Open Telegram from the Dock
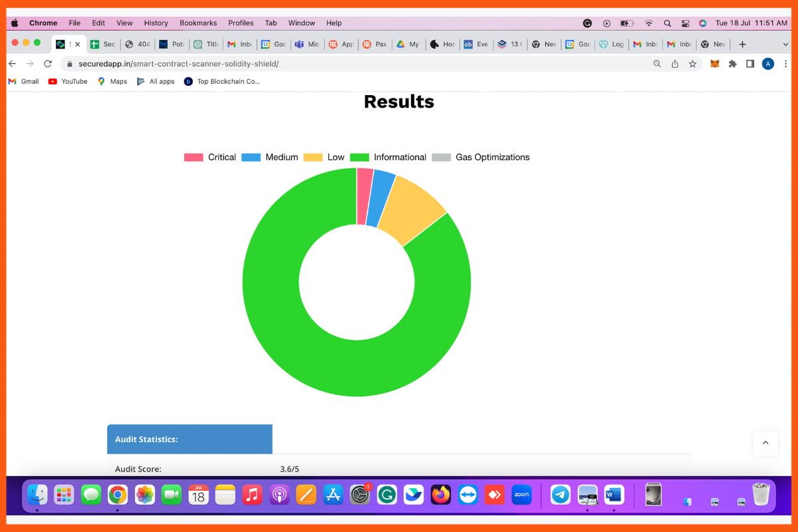Image resolution: width=798 pixels, height=532 pixels. click(561, 495)
